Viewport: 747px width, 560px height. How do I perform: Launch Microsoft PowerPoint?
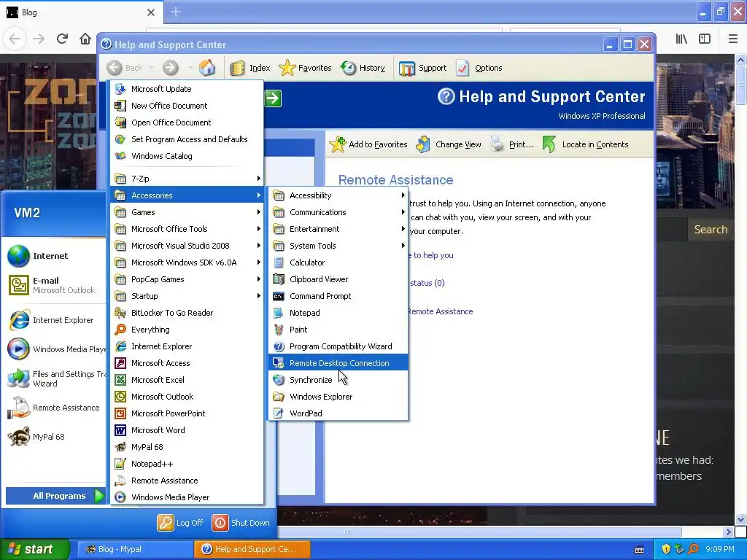[x=187, y=413]
